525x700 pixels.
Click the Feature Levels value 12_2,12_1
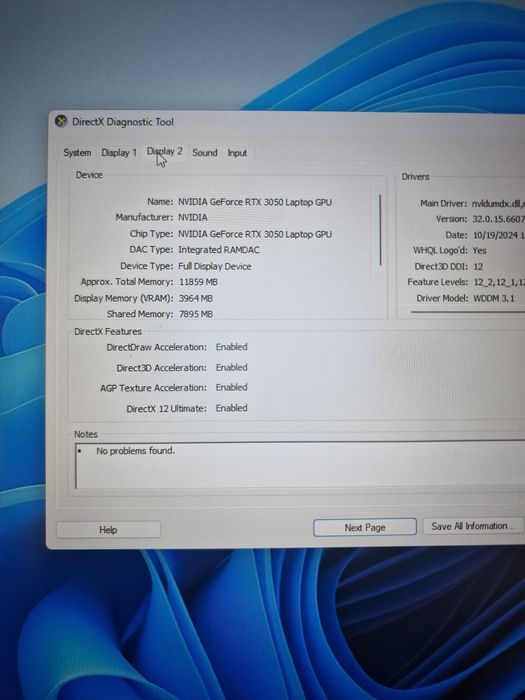click(499, 282)
